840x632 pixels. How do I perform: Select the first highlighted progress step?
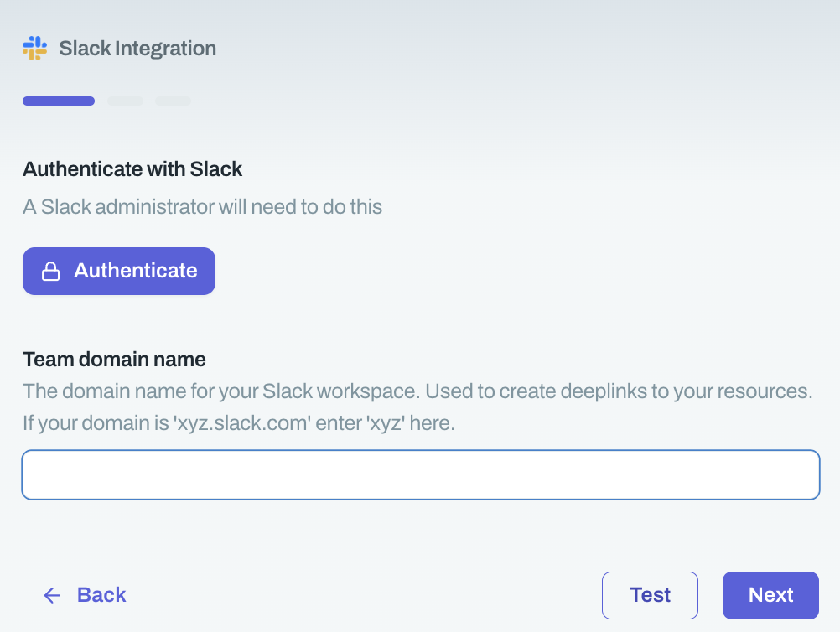(x=59, y=101)
